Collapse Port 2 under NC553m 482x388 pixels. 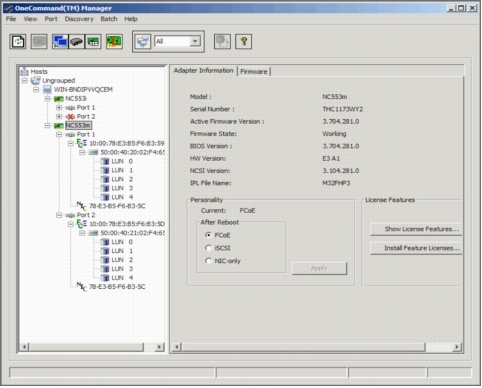59,215
